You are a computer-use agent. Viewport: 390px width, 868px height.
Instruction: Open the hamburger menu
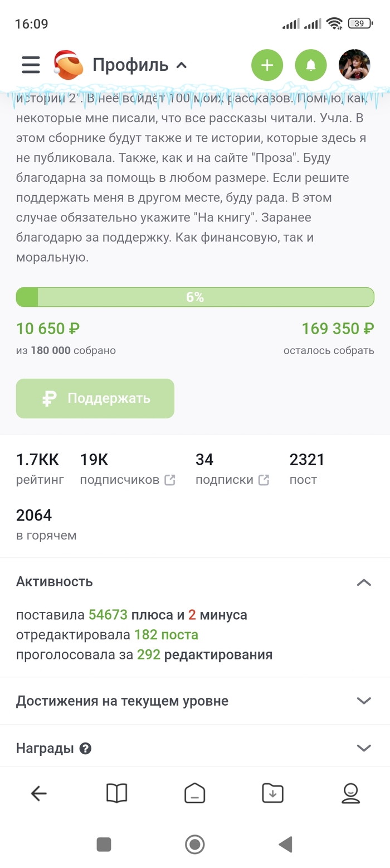pyautogui.click(x=31, y=65)
